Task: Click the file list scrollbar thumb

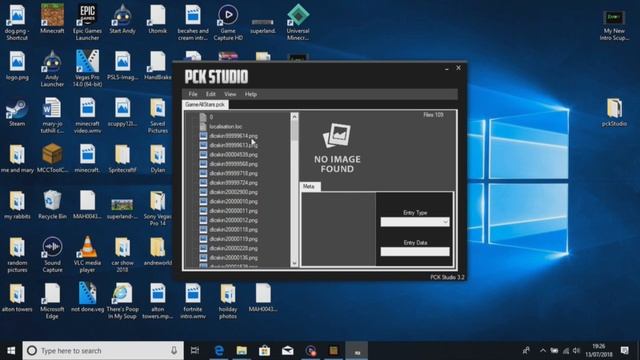Action: pyautogui.click(x=294, y=131)
